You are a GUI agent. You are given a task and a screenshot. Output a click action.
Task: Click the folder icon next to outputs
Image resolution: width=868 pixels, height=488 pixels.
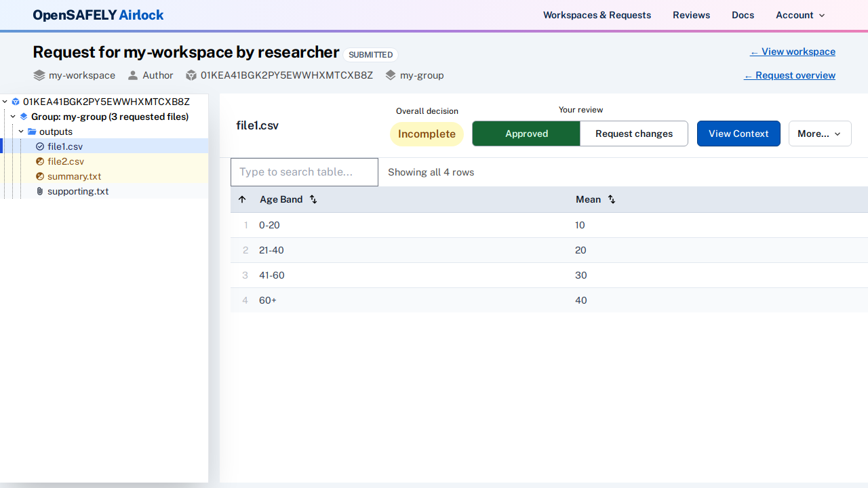[33, 131]
